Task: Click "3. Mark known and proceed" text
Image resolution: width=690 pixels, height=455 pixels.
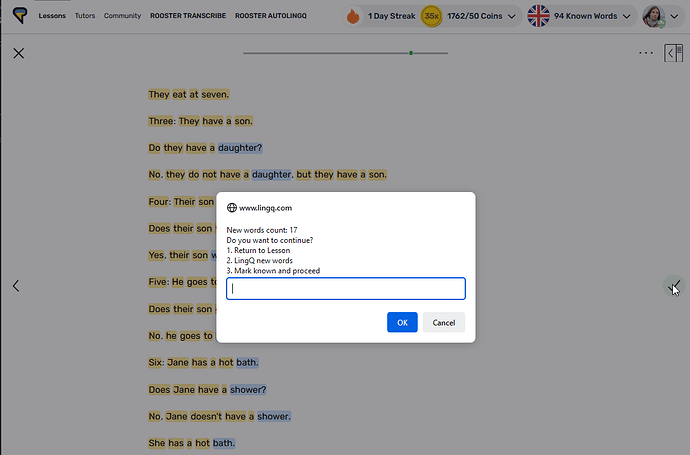Action: pos(273,271)
